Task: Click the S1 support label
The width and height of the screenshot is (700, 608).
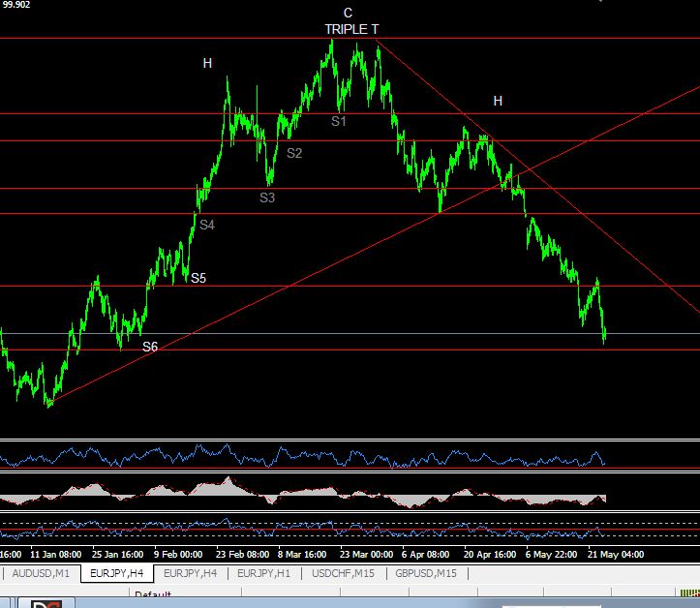Action: tap(339, 121)
